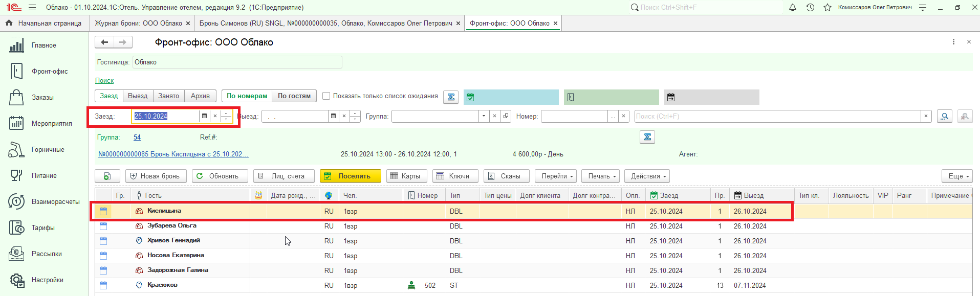Open the Мероприятия calendar icon

(16, 123)
